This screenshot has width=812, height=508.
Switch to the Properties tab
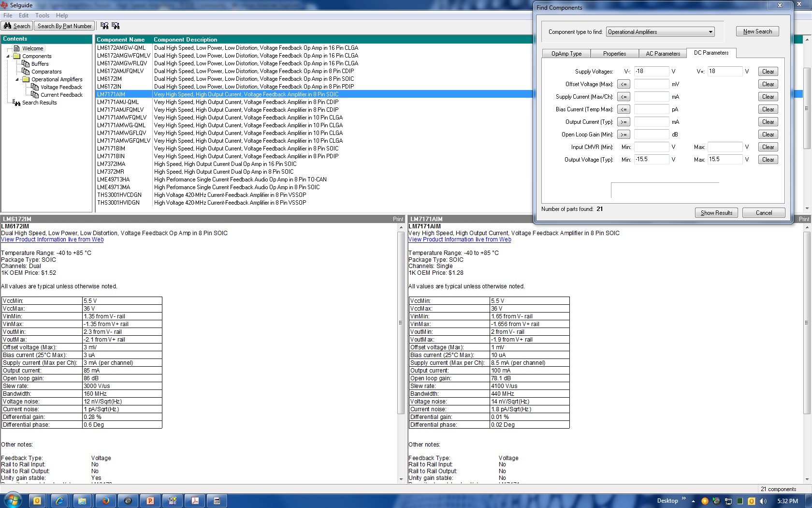[614, 54]
